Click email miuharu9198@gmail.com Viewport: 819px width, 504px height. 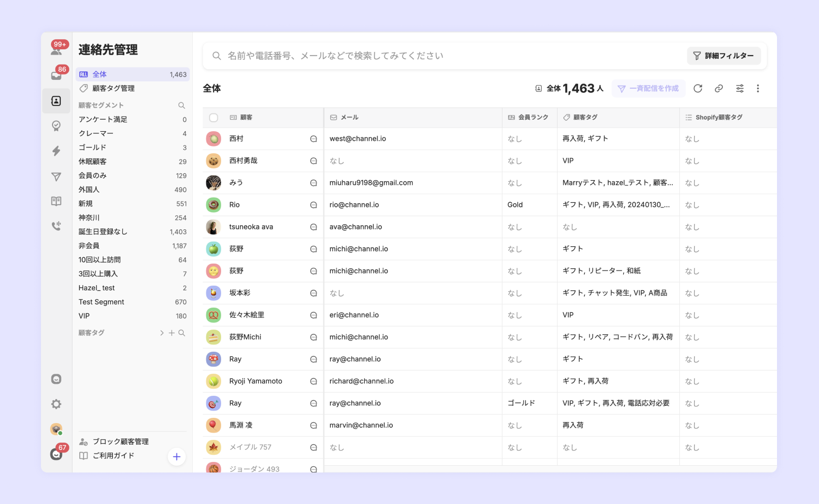click(x=371, y=183)
